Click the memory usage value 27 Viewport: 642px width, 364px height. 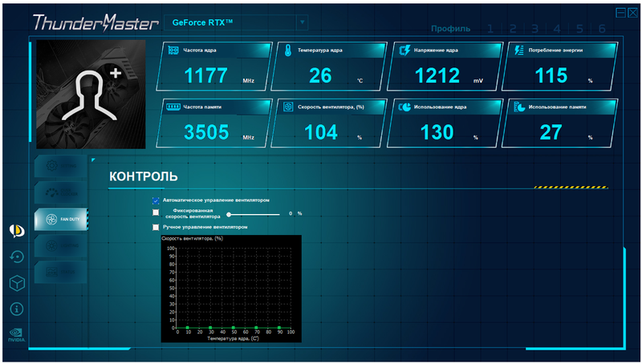click(551, 132)
